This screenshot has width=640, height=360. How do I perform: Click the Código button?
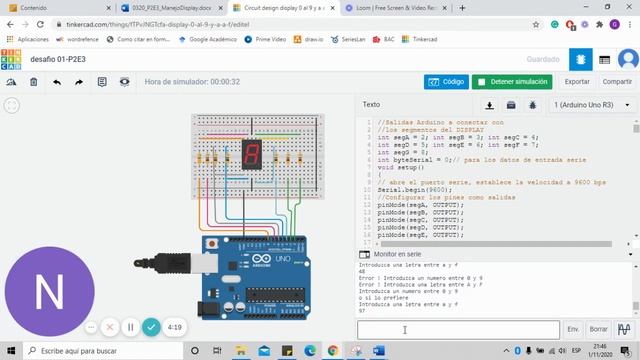[x=446, y=82]
